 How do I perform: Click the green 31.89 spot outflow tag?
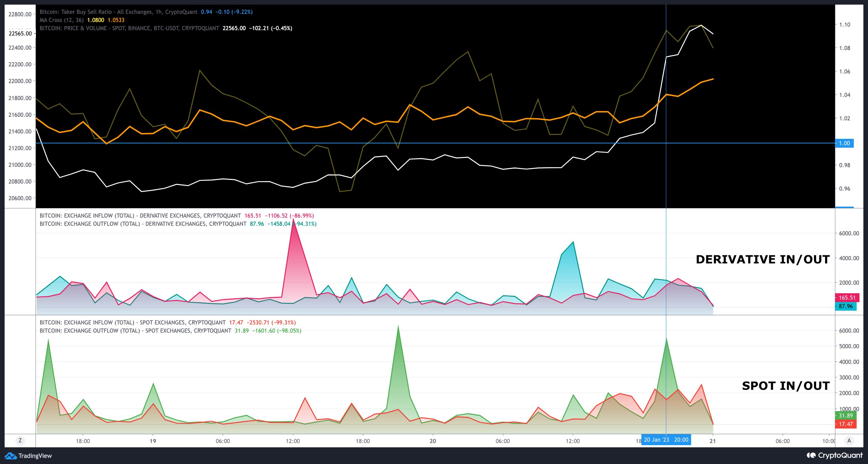click(x=846, y=416)
